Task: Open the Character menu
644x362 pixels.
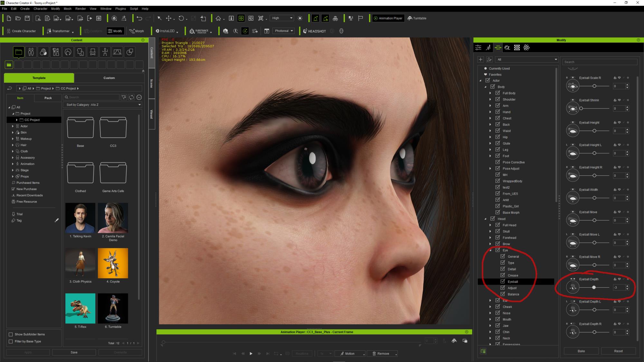Action: click(x=41, y=9)
